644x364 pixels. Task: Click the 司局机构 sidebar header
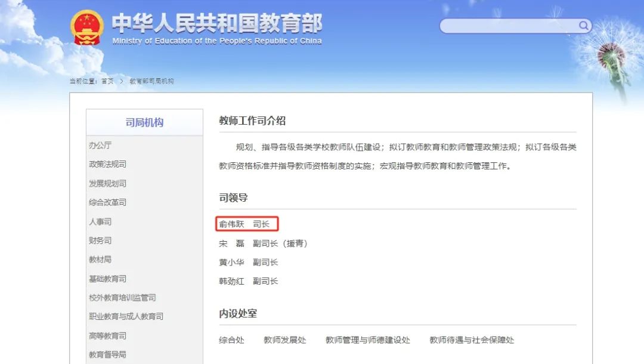coord(144,122)
